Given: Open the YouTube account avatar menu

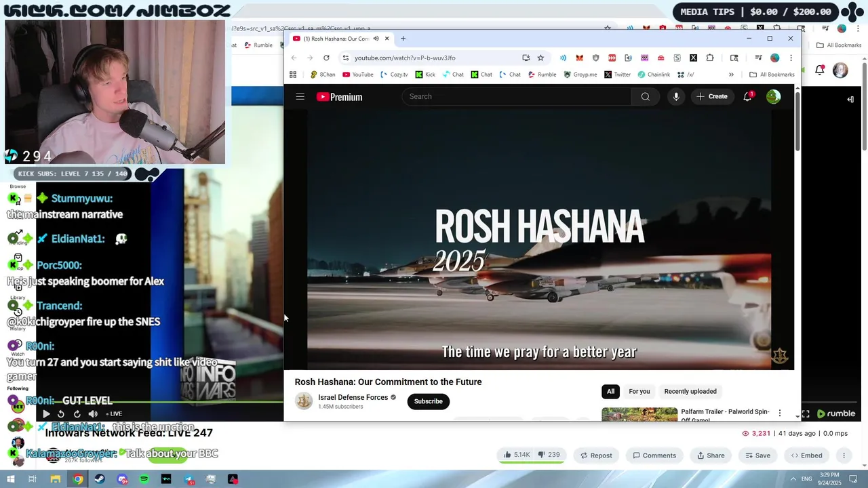Looking at the screenshot, I should pos(773,96).
